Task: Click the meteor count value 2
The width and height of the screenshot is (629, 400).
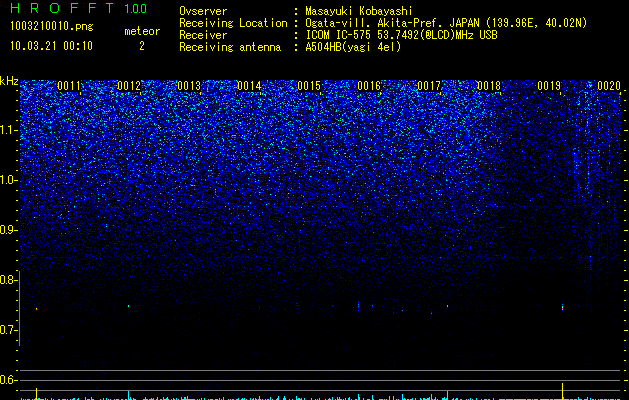Action: click(142, 46)
